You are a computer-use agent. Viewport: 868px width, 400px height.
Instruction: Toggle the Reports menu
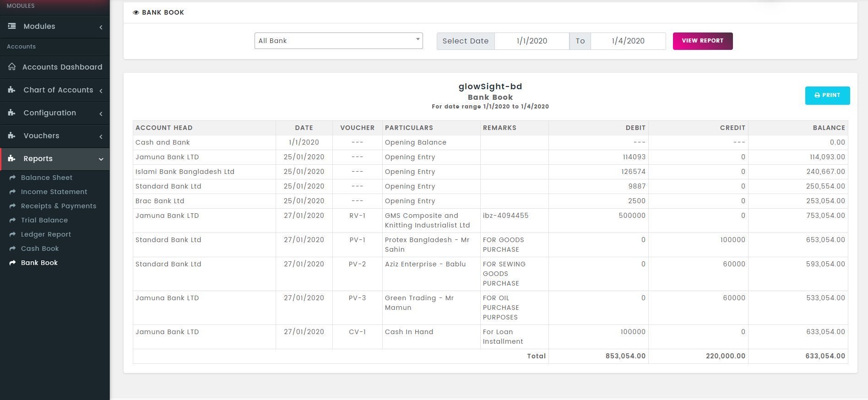(x=55, y=158)
